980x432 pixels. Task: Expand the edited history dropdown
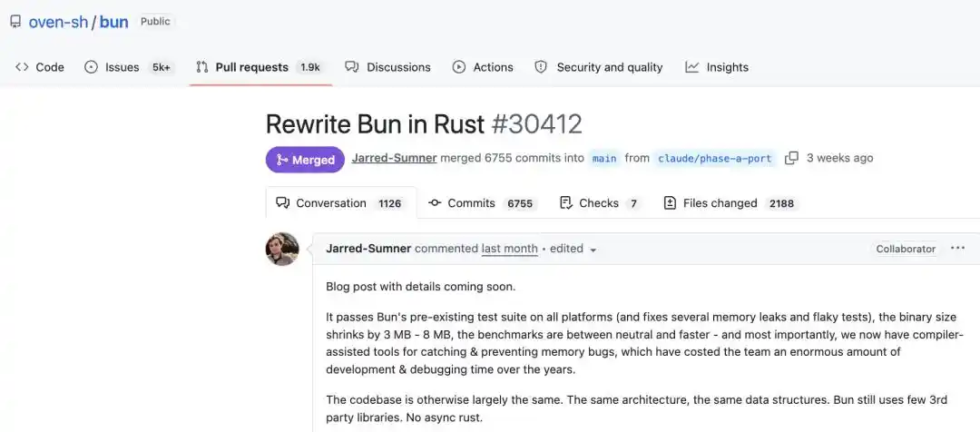(x=573, y=249)
